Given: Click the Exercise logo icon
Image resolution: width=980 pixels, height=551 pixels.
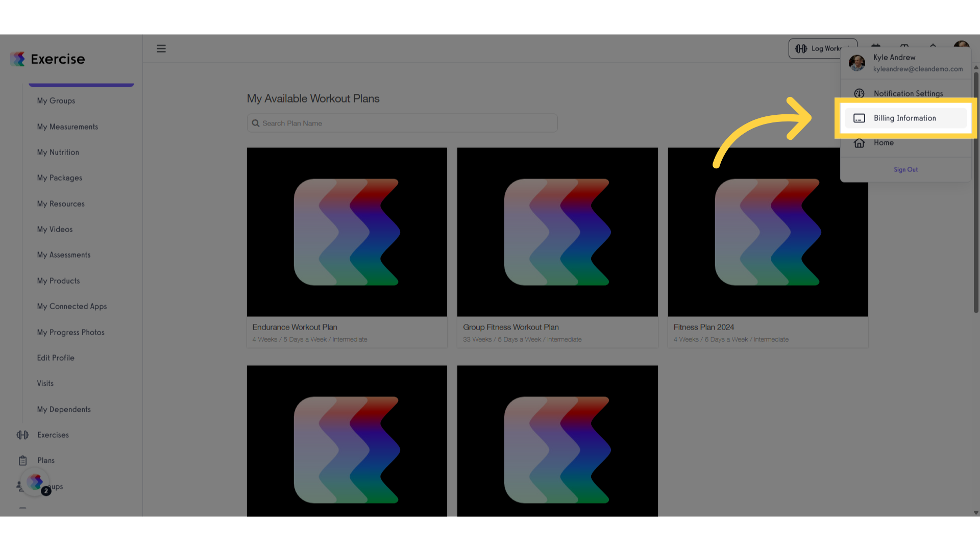Looking at the screenshot, I should (x=18, y=59).
